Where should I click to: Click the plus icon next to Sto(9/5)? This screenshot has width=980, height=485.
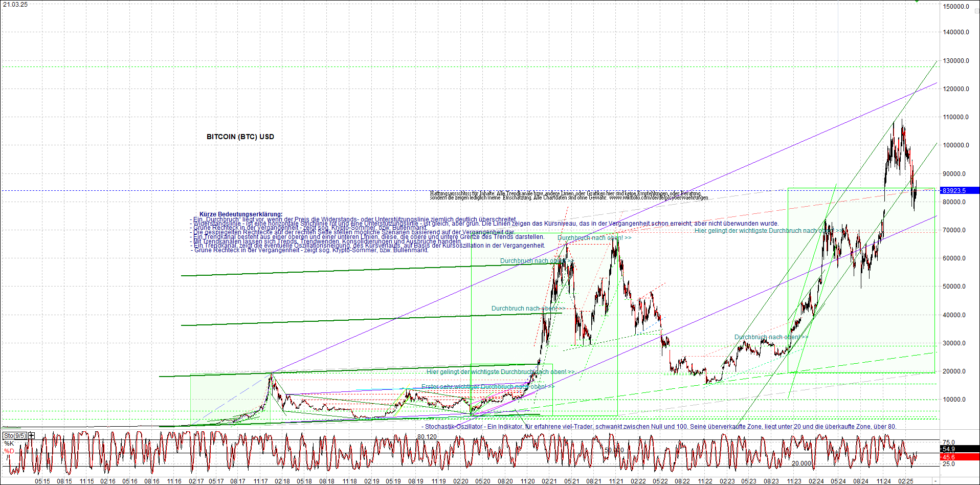tap(32, 435)
